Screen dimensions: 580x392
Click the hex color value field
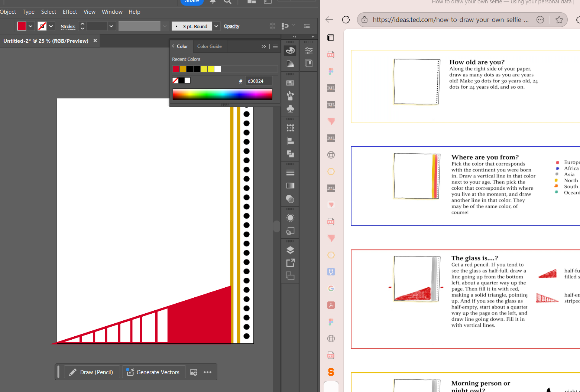point(259,81)
